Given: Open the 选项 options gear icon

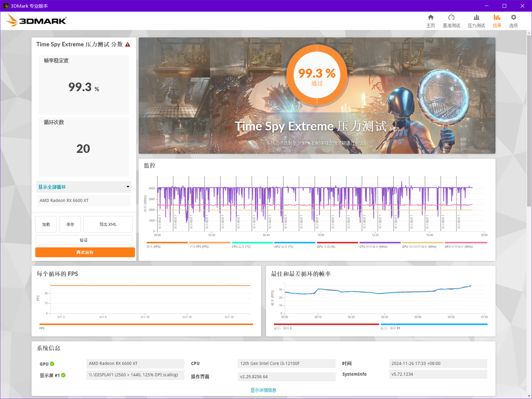Looking at the screenshot, I should [514, 17].
